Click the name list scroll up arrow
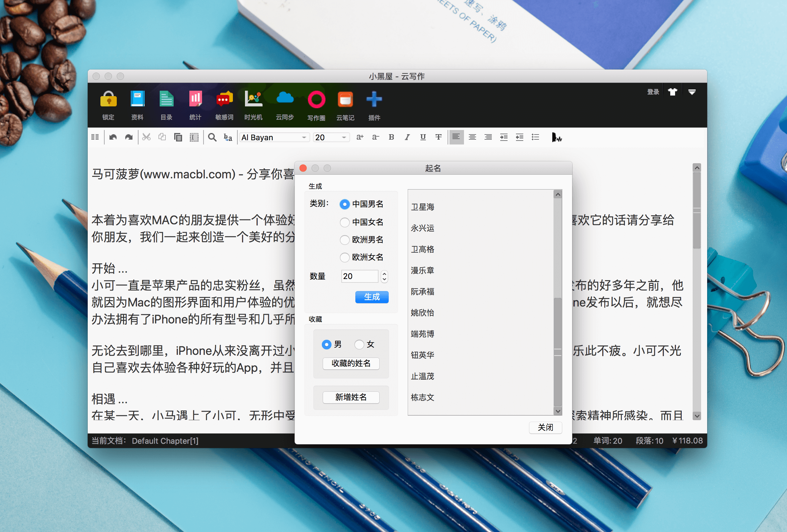The width and height of the screenshot is (787, 532). (x=558, y=194)
